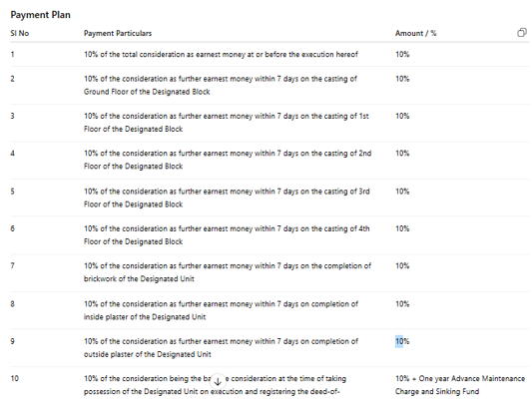Click the 3rd Floor casting payment text
Viewport: 532px width, 401px height.
coord(227,198)
